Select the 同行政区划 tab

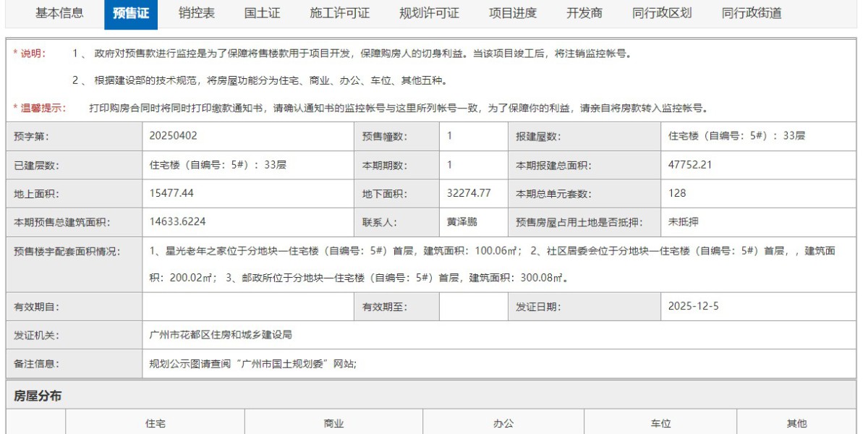point(662,13)
